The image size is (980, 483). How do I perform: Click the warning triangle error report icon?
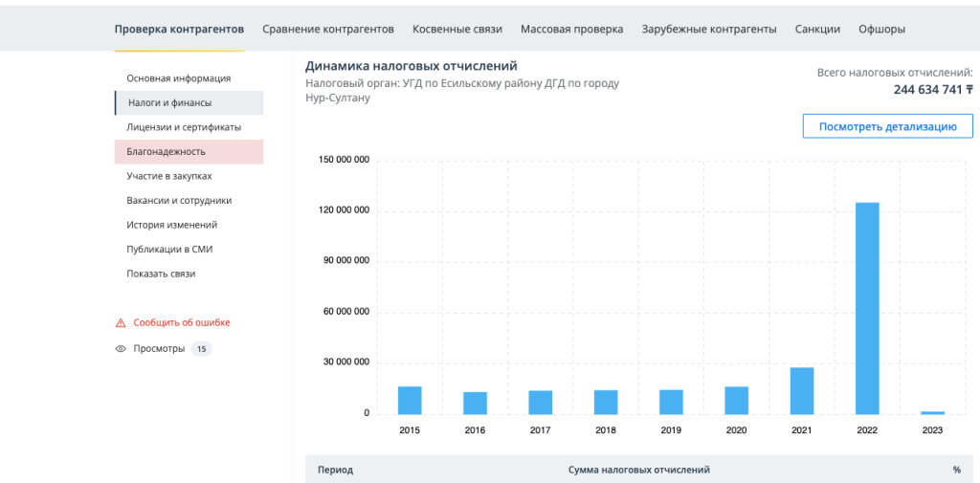pos(121,323)
